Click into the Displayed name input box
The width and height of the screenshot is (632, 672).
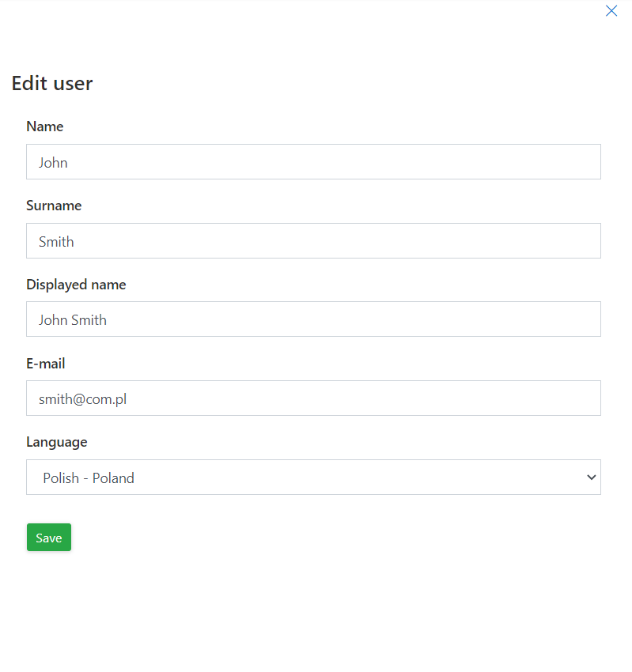click(313, 319)
